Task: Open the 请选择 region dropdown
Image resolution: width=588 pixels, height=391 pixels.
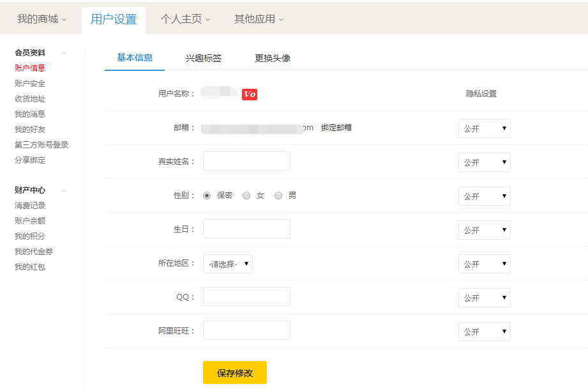Action: pos(228,264)
